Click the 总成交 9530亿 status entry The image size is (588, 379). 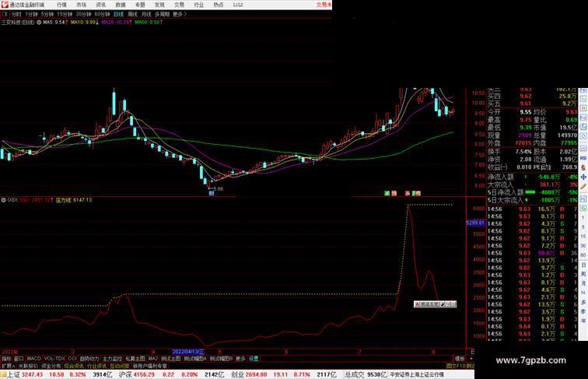[x=366, y=374]
